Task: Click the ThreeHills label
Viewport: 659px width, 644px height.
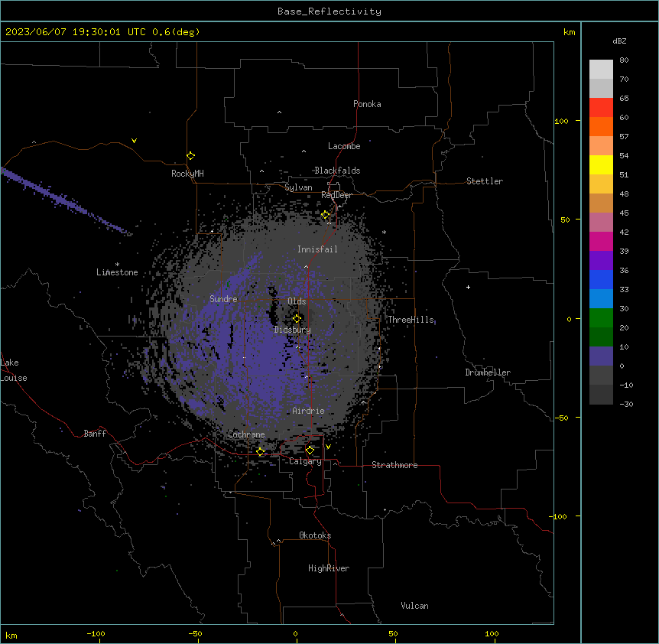Action: 411,320
